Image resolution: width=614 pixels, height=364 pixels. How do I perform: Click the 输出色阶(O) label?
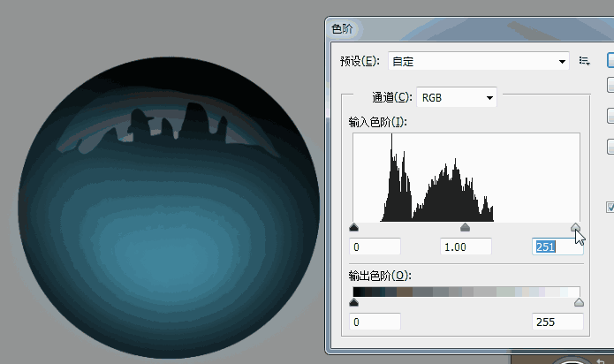click(380, 276)
